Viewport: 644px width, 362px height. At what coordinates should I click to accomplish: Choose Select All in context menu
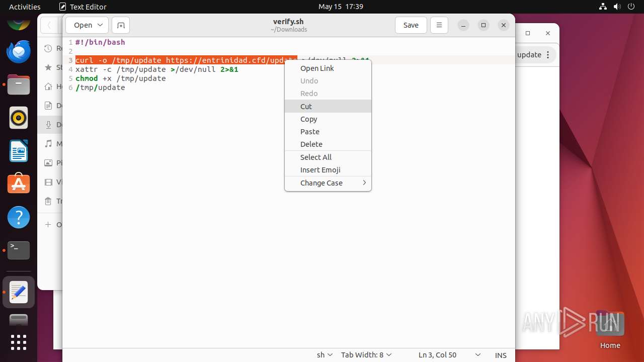pos(328,157)
